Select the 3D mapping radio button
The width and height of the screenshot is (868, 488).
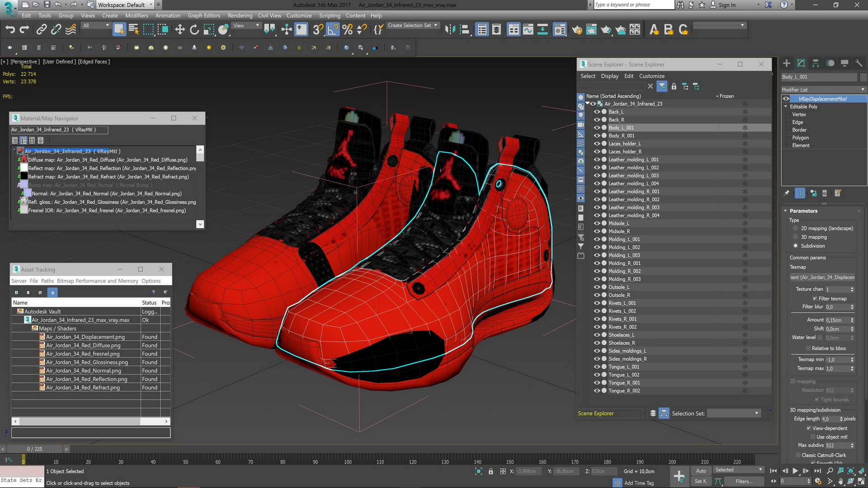(x=796, y=237)
